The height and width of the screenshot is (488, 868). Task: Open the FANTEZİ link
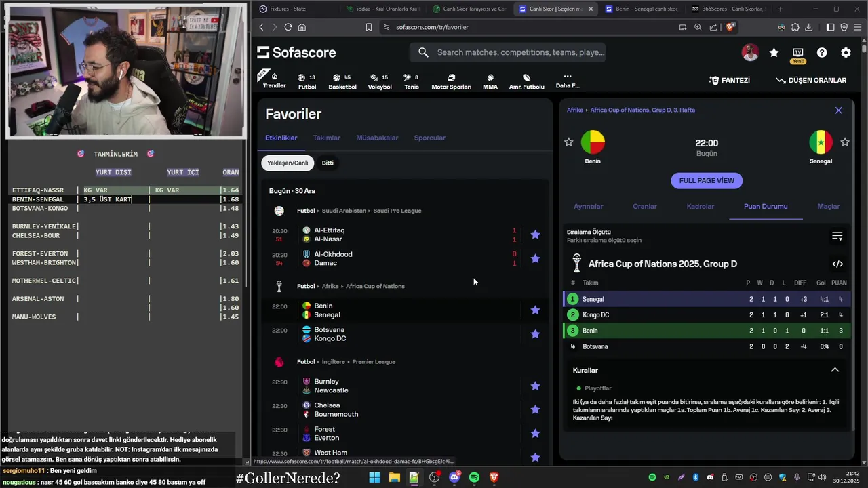coord(730,80)
